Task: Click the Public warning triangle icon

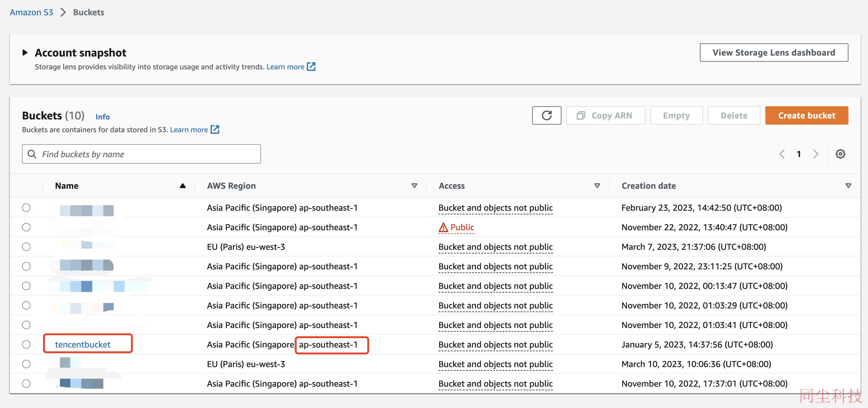Action: click(x=443, y=228)
